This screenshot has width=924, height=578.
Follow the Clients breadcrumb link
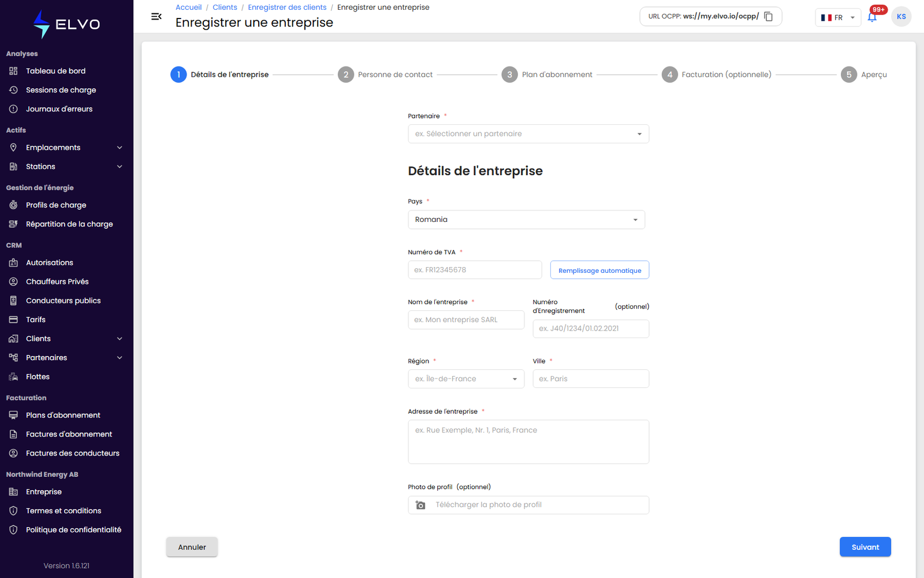click(225, 8)
